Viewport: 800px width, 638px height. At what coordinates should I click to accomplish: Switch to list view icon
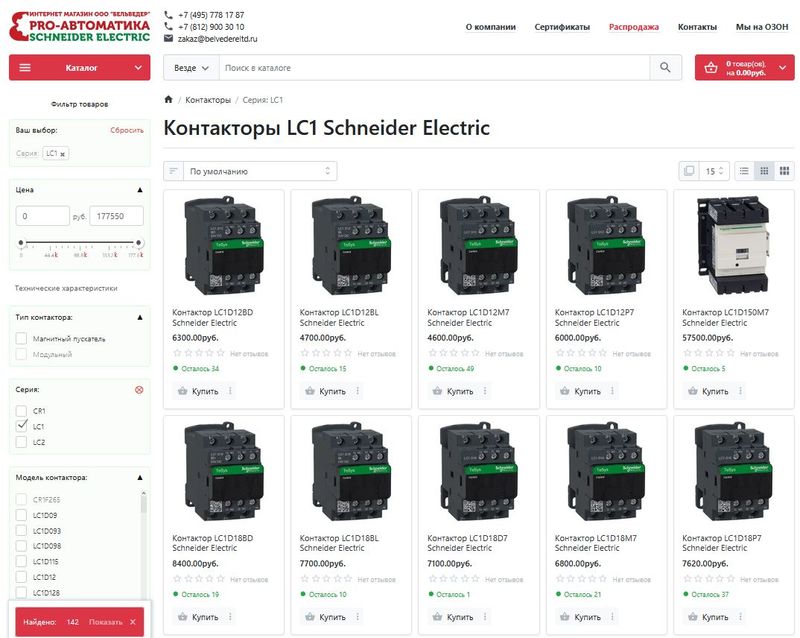coord(744,171)
